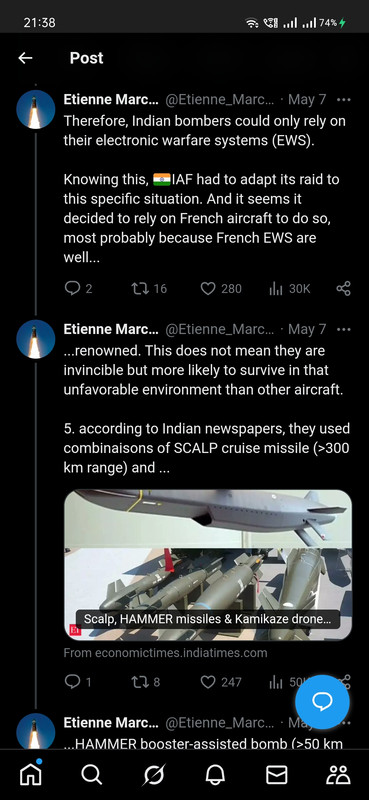Like the tweet with 247 likes
The image size is (369, 800).
click(x=220, y=682)
